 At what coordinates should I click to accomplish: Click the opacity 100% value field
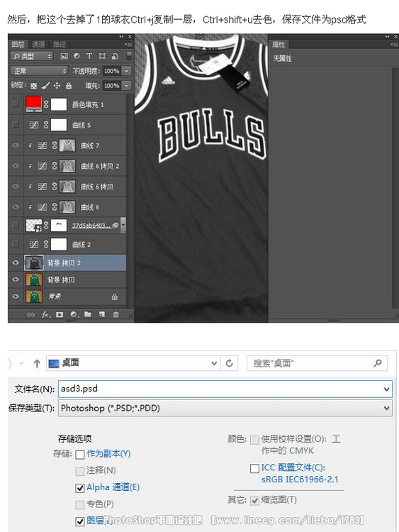point(112,71)
